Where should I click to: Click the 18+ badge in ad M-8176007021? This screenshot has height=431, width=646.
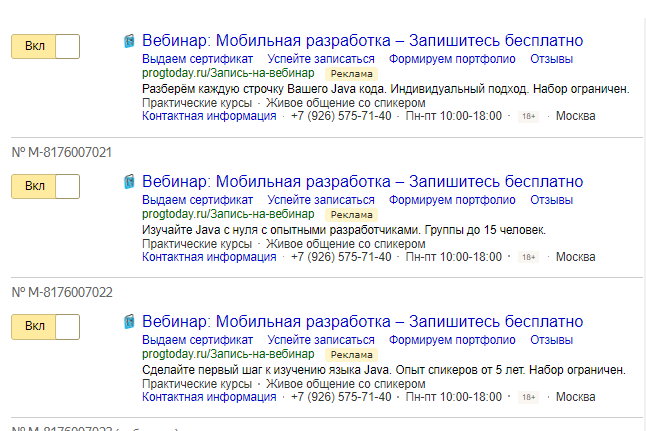(x=528, y=257)
